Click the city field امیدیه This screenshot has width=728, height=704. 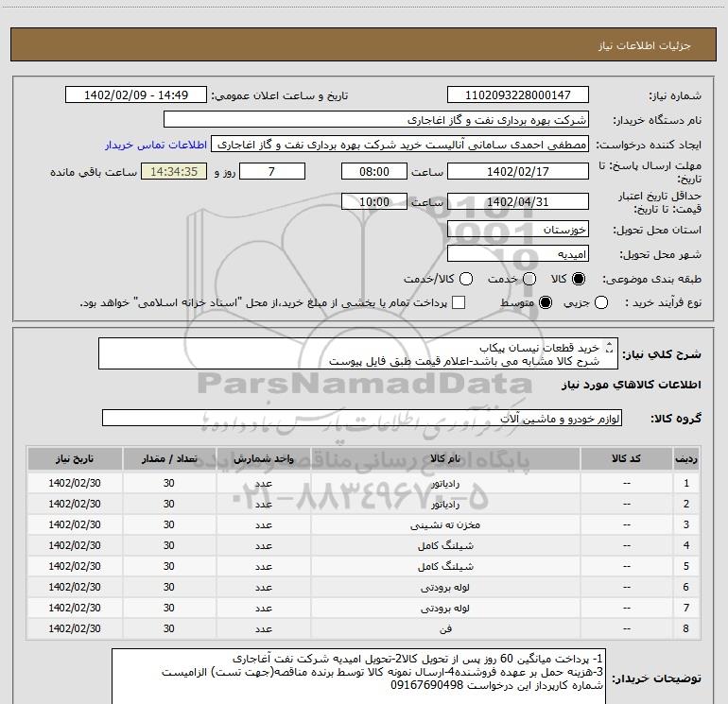pyautogui.click(x=518, y=254)
